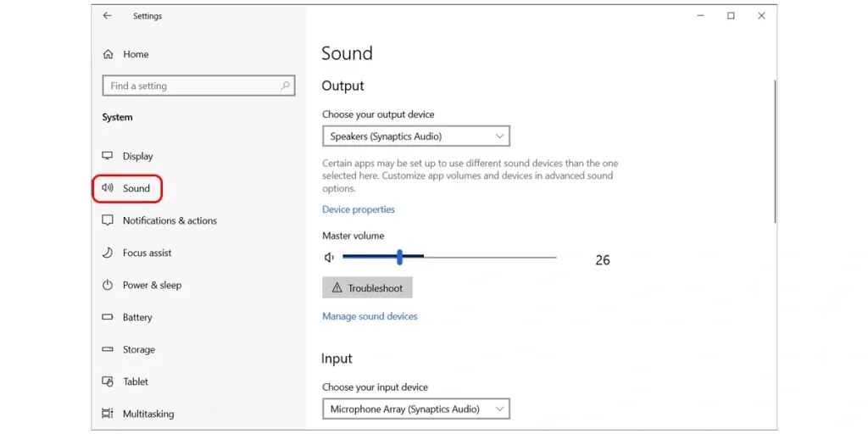Open Tablet settings page
Viewport: 868px width, 434px height.
click(136, 381)
